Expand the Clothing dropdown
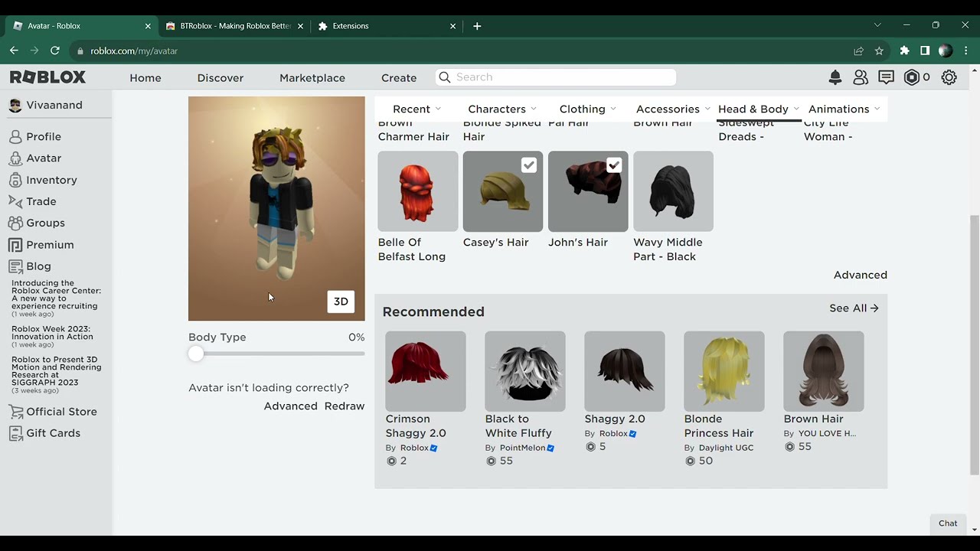This screenshot has width=980, height=551. (x=586, y=109)
